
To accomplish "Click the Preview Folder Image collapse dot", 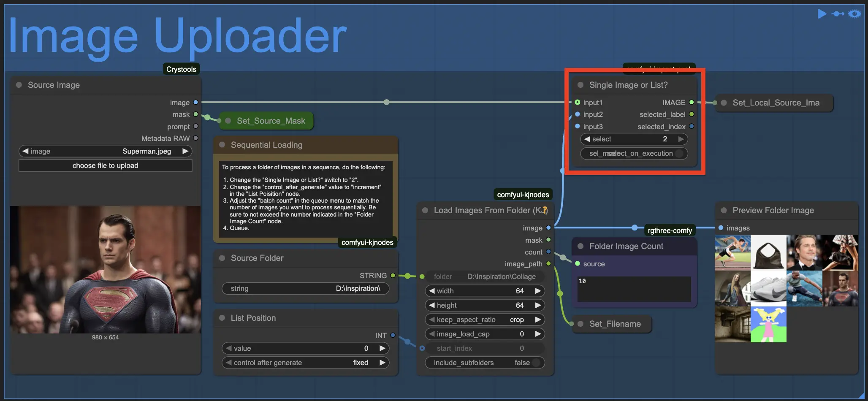I will (x=724, y=210).
